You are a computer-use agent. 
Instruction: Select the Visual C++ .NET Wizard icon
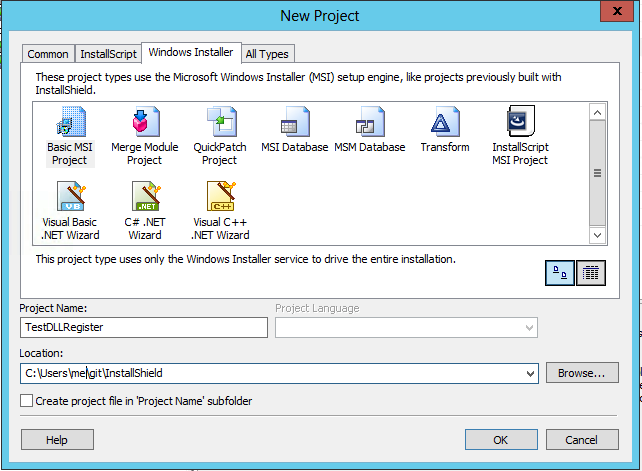tap(221, 196)
